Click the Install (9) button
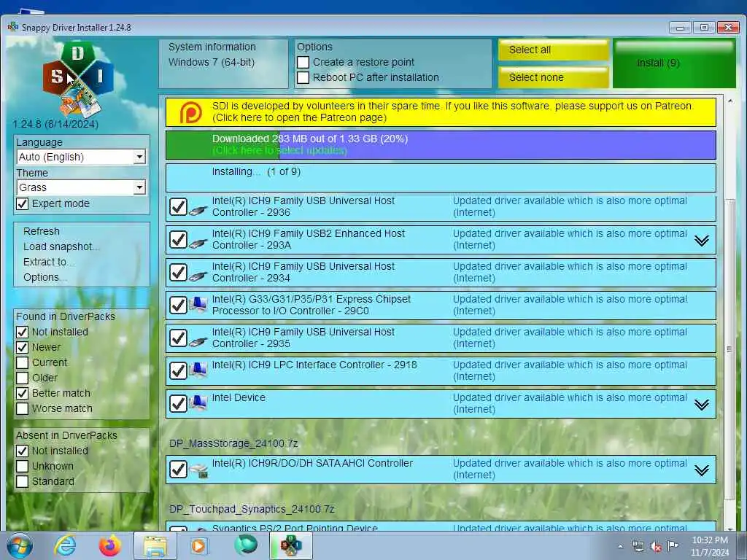The width and height of the screenshot is (747, 560). (673, 64)
